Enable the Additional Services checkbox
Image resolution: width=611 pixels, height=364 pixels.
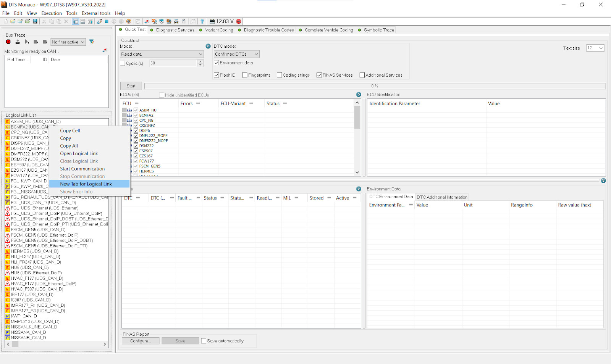click(362, 75)
